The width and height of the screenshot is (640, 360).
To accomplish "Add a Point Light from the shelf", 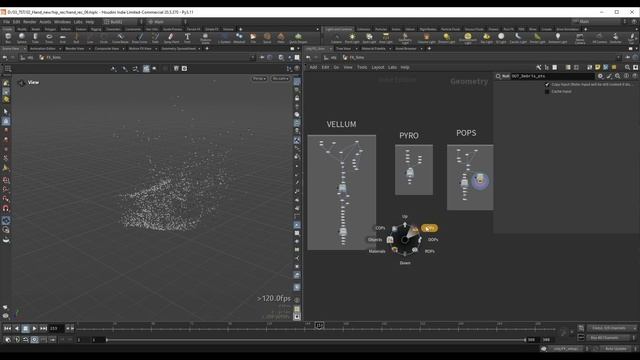I will pos(352,38).
